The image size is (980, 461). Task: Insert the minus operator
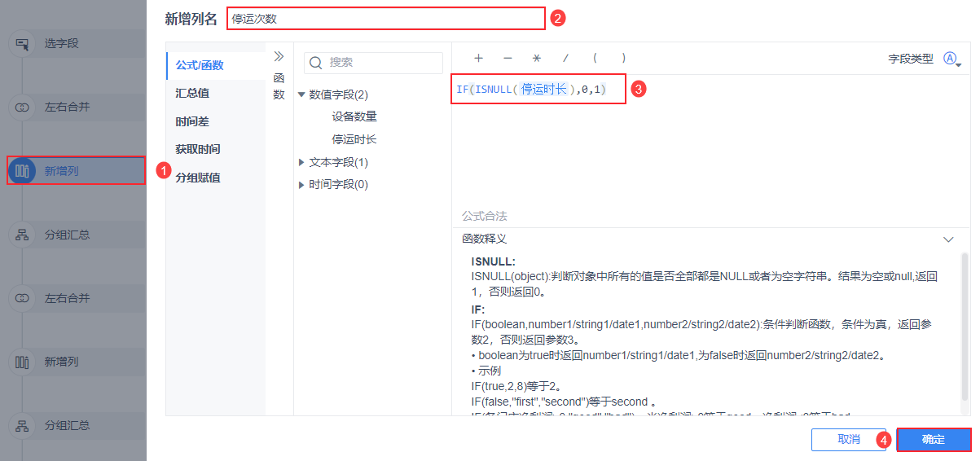point(508,59)
